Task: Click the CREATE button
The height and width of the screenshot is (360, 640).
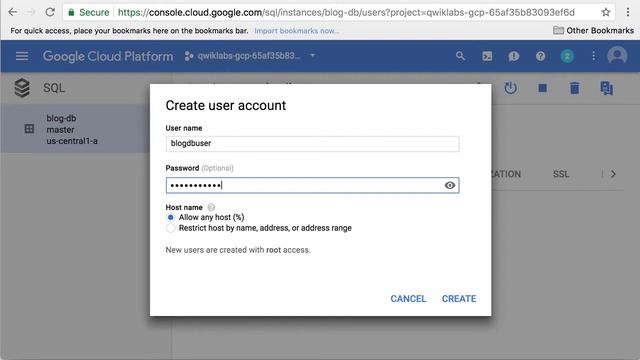Action: click(459, 299)
